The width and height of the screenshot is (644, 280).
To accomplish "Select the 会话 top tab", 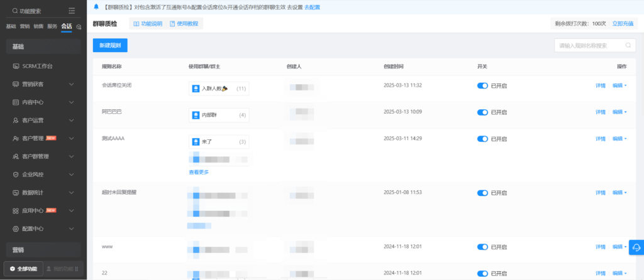I will click(67, 26).
